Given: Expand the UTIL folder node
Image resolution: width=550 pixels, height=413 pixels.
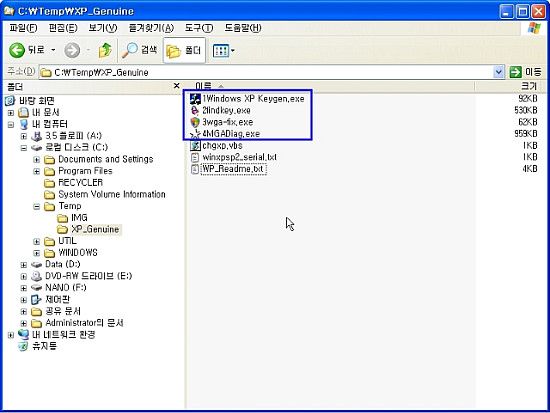Looking at the screenshot, I should click(x=37, y=242).
